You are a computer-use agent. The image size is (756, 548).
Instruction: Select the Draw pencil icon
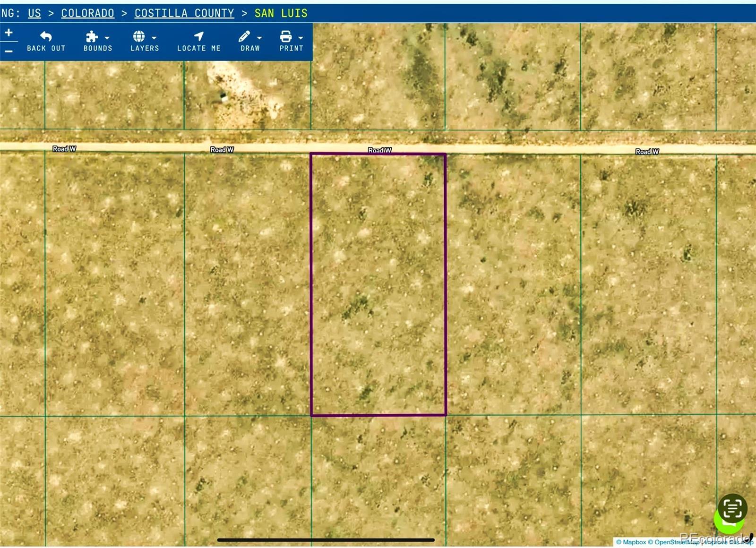(244, 36)
